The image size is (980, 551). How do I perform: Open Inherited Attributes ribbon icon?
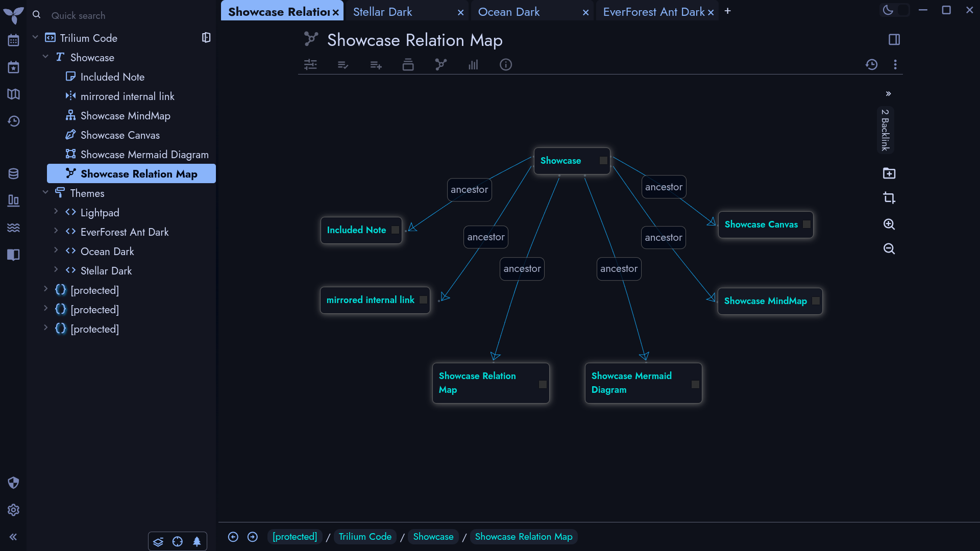(376, 64)
